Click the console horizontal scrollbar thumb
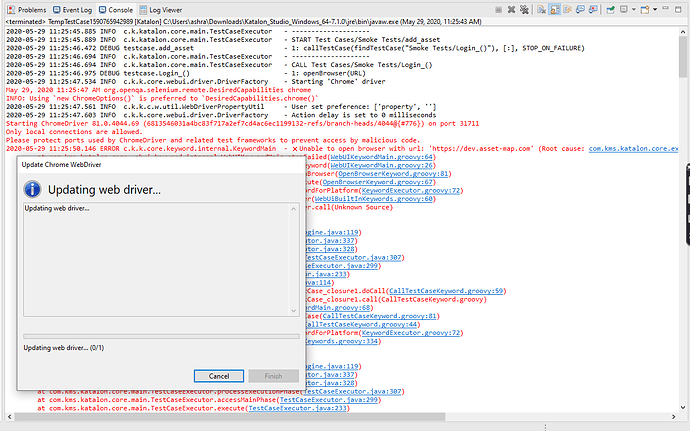The height and width of the screenshot is (431, 690). click(x=230, y=416)
